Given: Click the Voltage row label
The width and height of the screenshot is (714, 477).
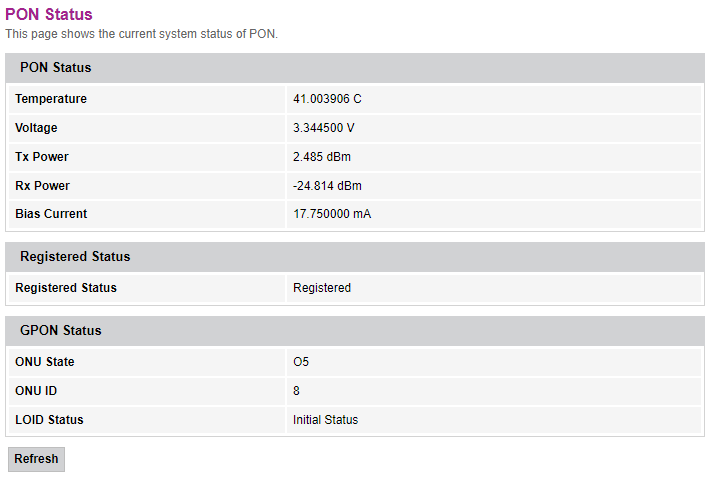Looking at the screenshot, I should coord(36,128).
